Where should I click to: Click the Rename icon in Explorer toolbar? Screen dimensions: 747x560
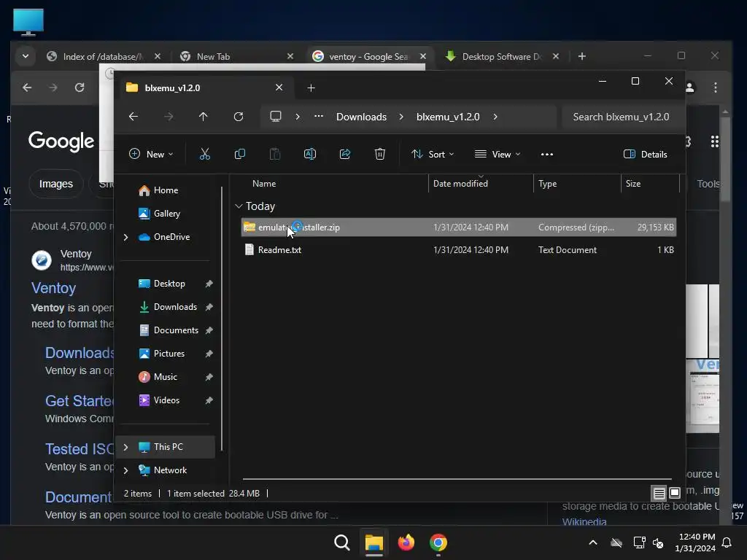point(309,155)
